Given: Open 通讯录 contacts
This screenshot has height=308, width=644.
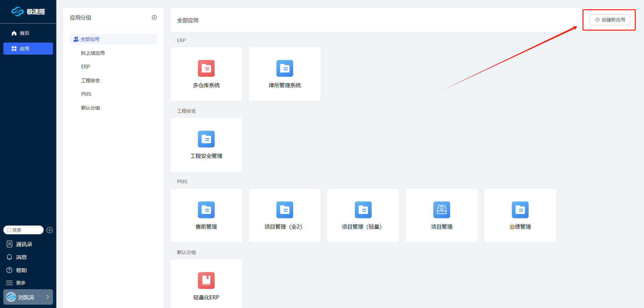Looking at the screenshot, I should [24, 244].
